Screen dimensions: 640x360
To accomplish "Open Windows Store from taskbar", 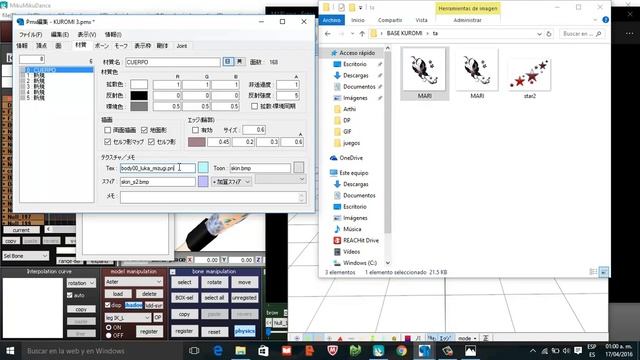I will click(x=264, y=351).
